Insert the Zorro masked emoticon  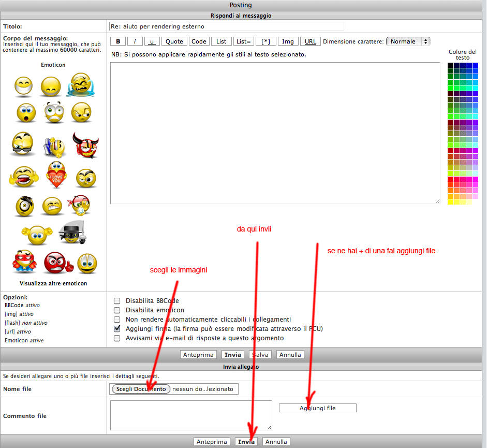[x=72, y=233]
